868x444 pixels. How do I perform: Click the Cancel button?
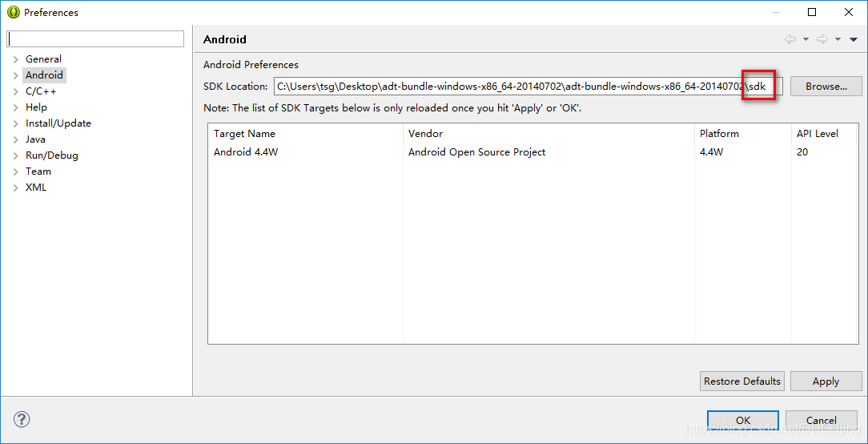tap(822, 420)
